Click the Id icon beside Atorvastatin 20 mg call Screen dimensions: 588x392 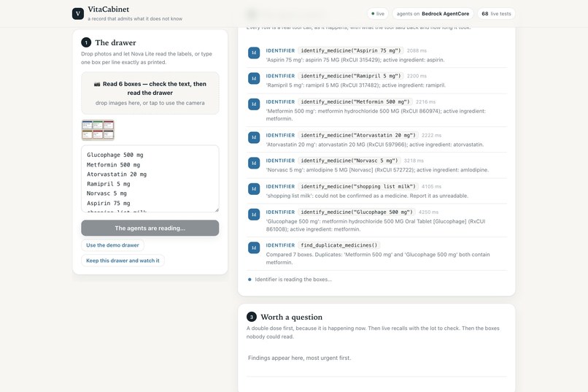(x=254, y=137)
